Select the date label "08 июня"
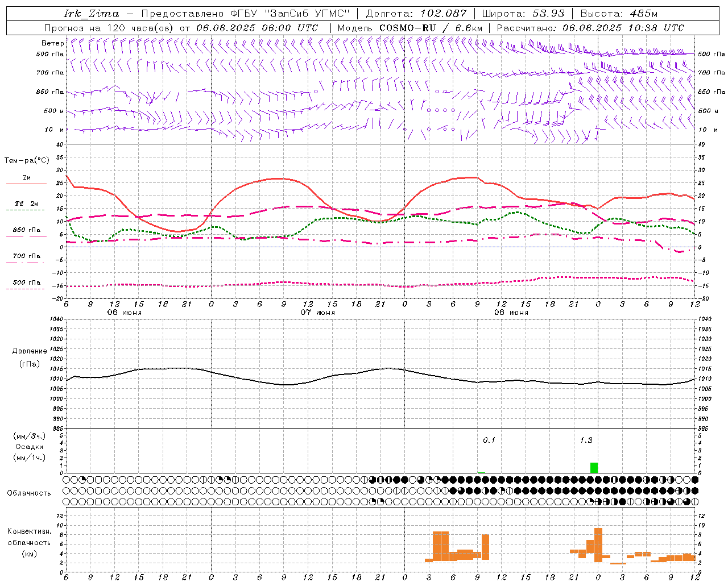The height and width of the screenshot is (582, 728). (511, 313)
